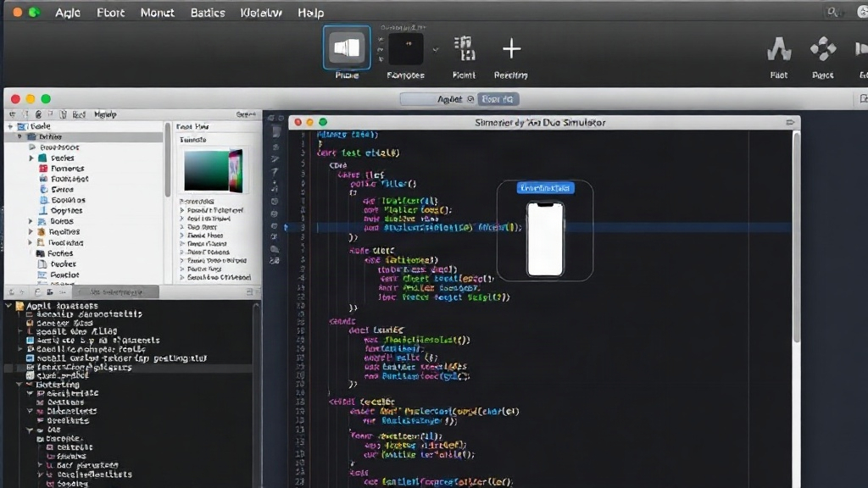Open the chevron dropdown beside black thumbnail
Viewport: 868px width, 488px height.
(x=436, y=50)
